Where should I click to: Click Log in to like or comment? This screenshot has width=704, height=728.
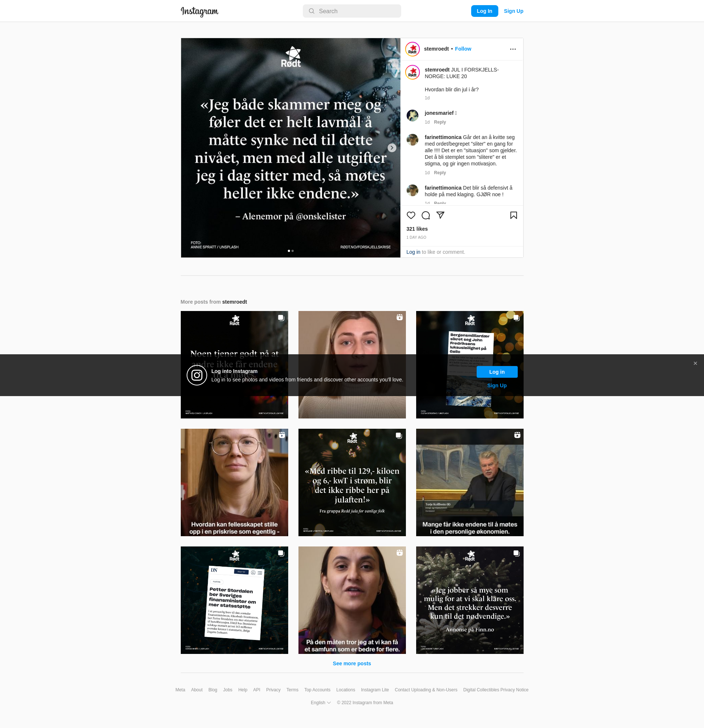click(x=413, y=252)
